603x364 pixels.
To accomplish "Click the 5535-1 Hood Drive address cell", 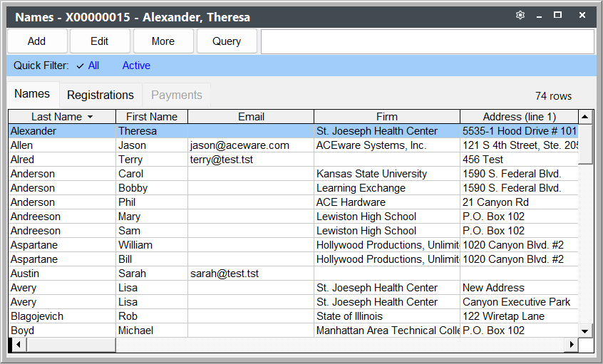I will [x=519, y=131].
